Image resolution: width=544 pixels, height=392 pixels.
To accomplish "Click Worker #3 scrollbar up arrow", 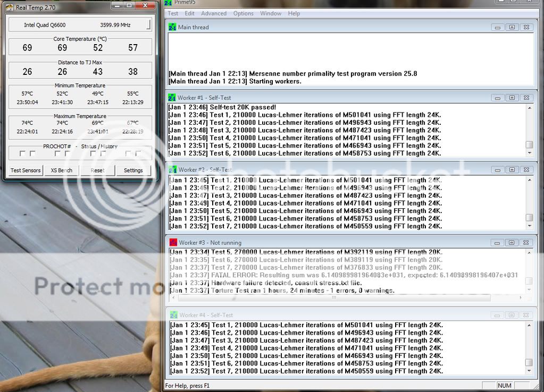I will click(529, 253).
